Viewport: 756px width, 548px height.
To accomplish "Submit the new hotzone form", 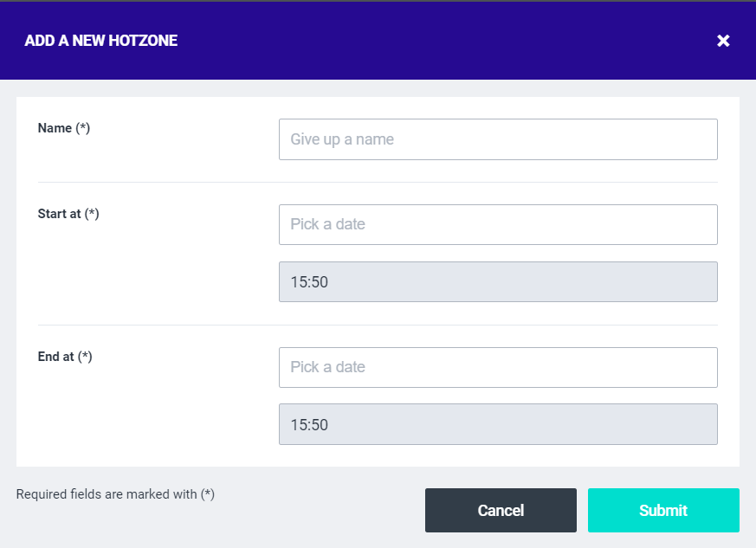I will 663,510.
